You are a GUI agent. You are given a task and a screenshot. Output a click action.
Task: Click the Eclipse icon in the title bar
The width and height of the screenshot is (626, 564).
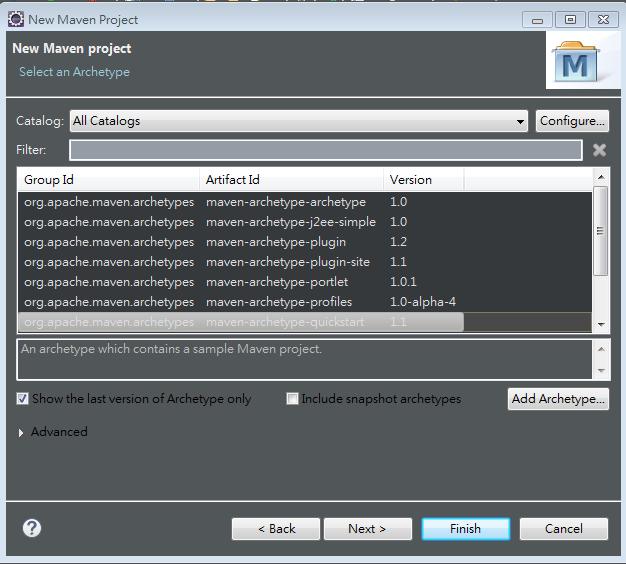coord(16,20)
